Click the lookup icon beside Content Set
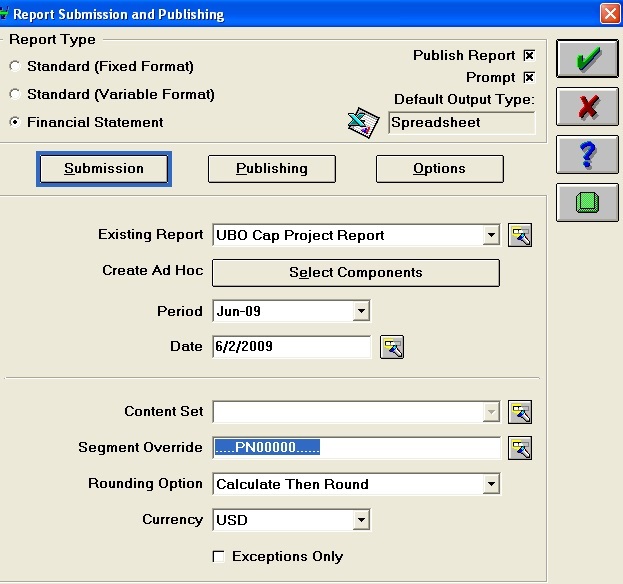The width and height of the screenshot is (623, 584). (x=520, y=412)
